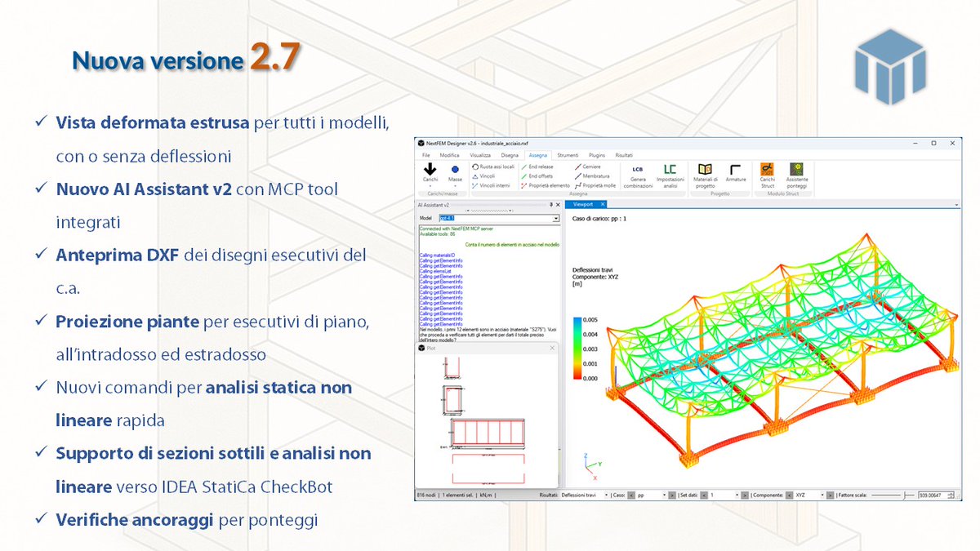Open the Visualizza ribbon tab
Image resolution: width=980 pixels, height=551 pixels.
tap(480, 155)
